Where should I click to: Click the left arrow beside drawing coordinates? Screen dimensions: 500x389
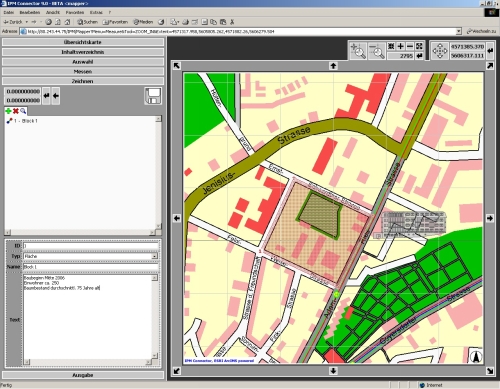coord(56,96)
